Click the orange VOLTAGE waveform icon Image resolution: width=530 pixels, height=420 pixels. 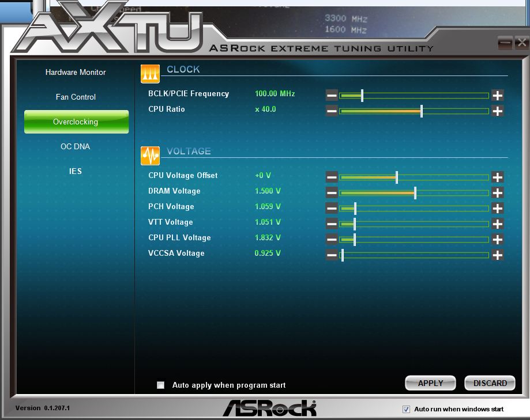pos(150,156)
